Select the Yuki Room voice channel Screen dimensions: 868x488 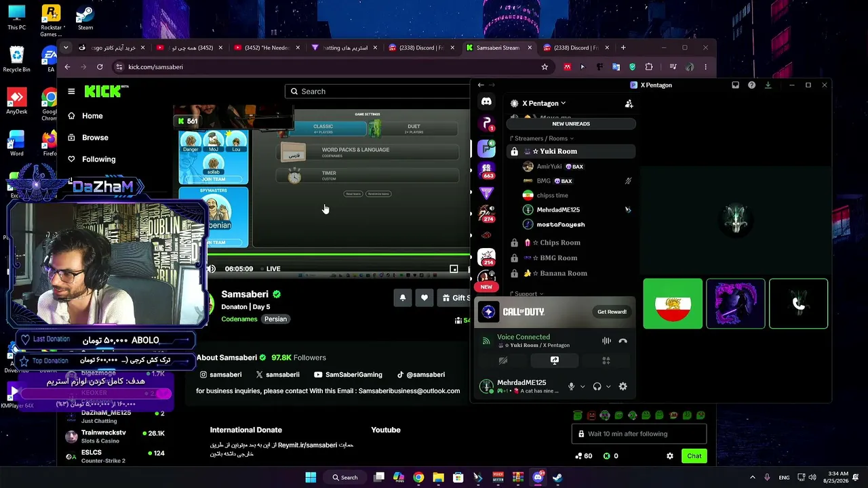pyautogui.click(x=571, y=152)
